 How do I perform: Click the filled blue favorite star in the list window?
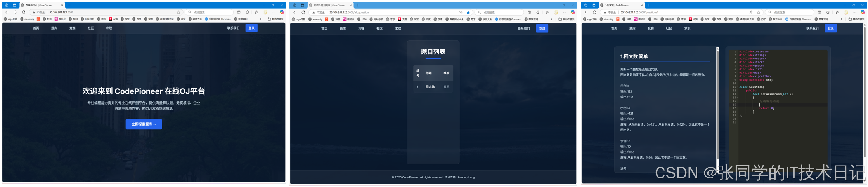[x=468, y=12]
